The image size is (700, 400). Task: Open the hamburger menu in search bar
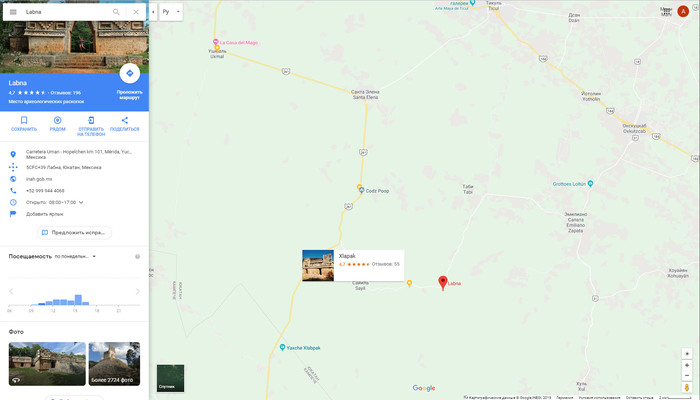click(13, 12)
